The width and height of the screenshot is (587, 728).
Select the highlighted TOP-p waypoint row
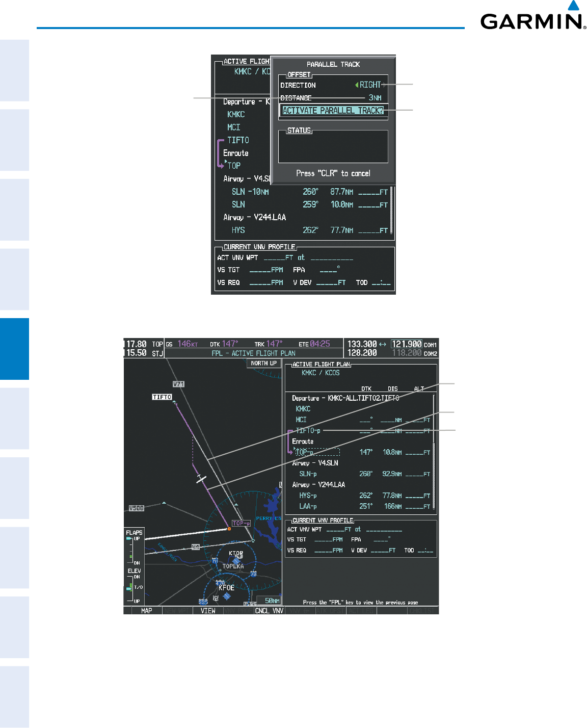(x=317, y=452)
